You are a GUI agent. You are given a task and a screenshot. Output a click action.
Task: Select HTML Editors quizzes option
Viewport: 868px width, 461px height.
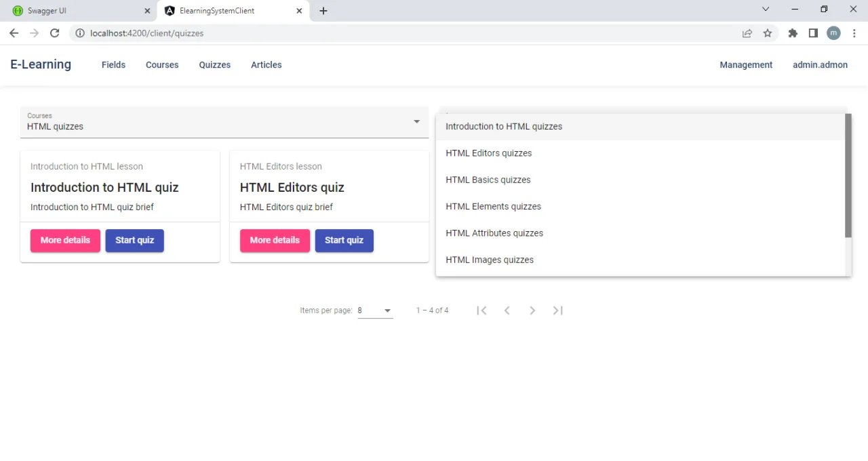point(640,153)
